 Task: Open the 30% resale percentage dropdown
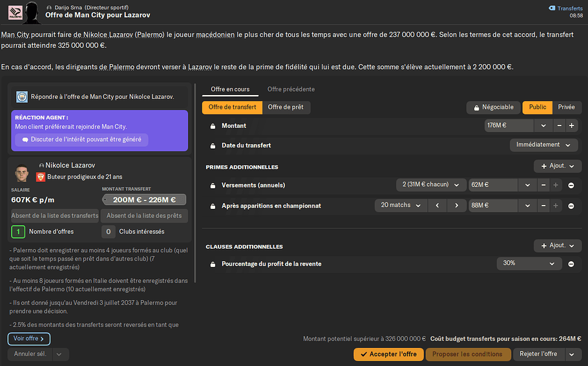click(529, 264)
